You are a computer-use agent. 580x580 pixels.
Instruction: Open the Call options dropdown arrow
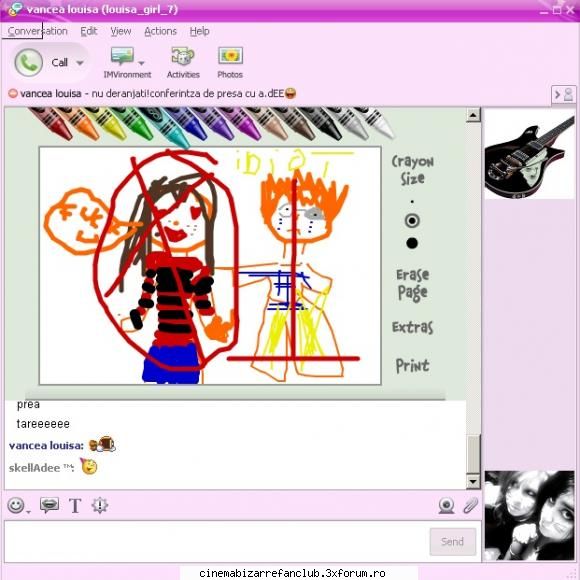coord(80,63)
